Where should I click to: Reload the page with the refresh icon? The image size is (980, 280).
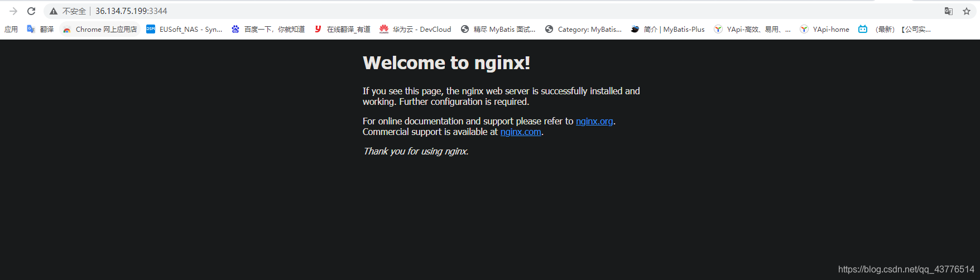click(31, 11)
